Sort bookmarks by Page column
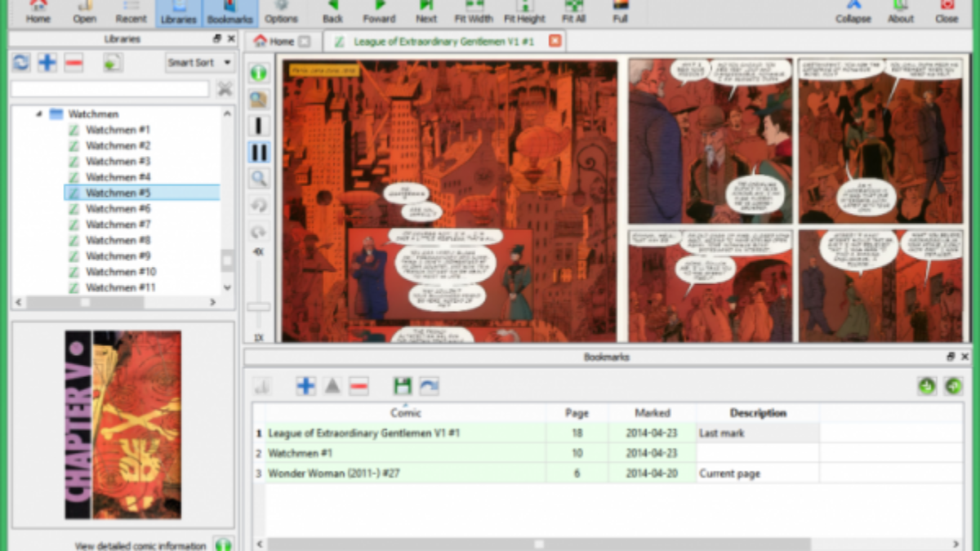 (x=577, y=413)
